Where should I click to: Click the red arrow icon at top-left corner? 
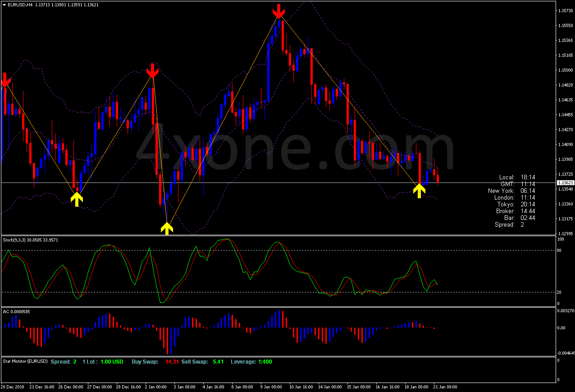(x=5, y=80)
